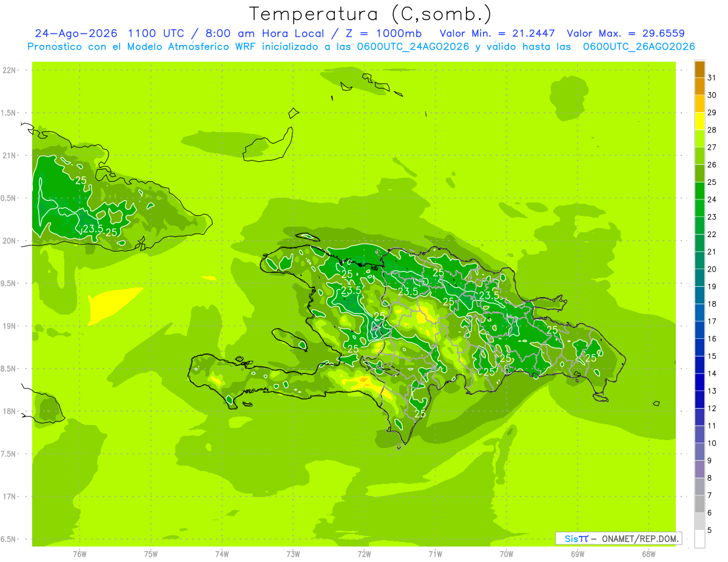Click the color bar segment between 30 and 31

pos(699,86)
